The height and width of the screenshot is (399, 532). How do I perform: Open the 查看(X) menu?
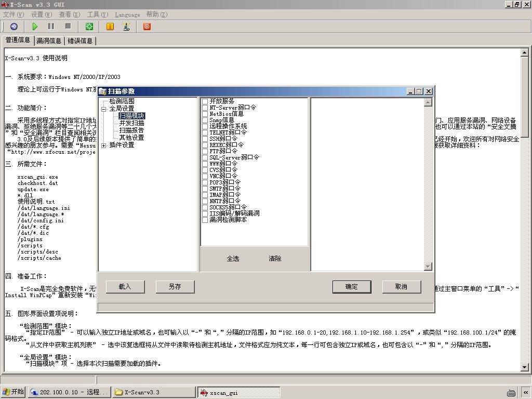point(69,15)
